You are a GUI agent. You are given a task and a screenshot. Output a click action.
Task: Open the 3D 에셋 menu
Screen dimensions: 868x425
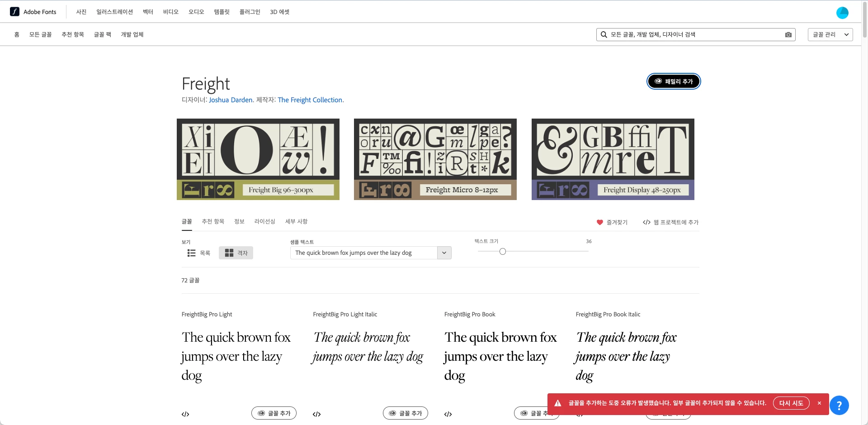pyautogui.click(x=280, y=12)
